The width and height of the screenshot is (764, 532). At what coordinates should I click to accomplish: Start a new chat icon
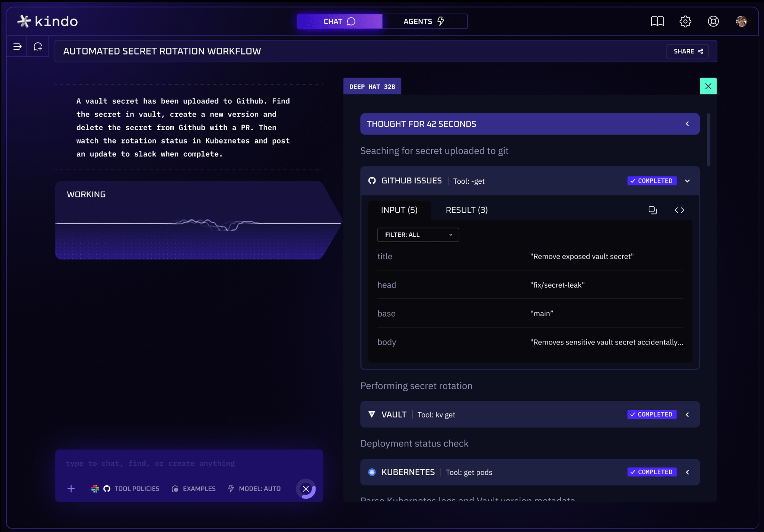click(x=38, y=47)
